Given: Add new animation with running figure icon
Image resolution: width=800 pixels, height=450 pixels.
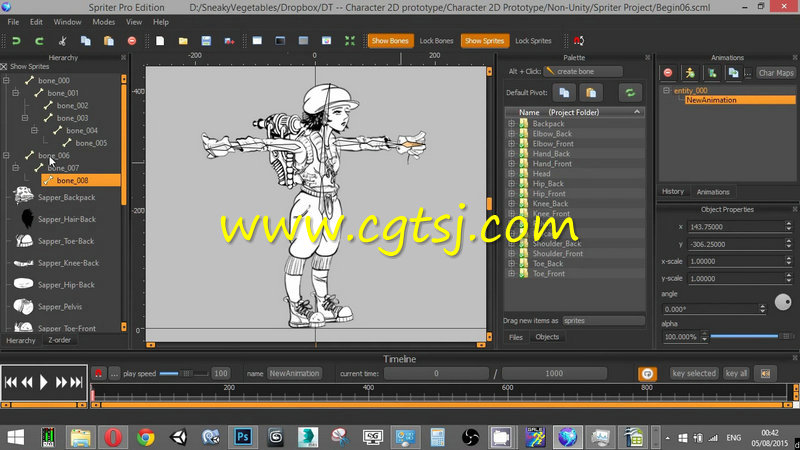Looking at the screenshot, I should 690,73.
